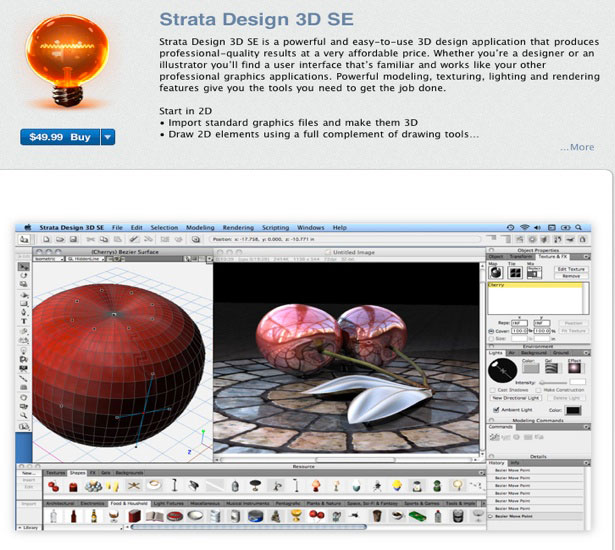
Task: Click the first Modeling Commands icon
Action: coord(495,437)
